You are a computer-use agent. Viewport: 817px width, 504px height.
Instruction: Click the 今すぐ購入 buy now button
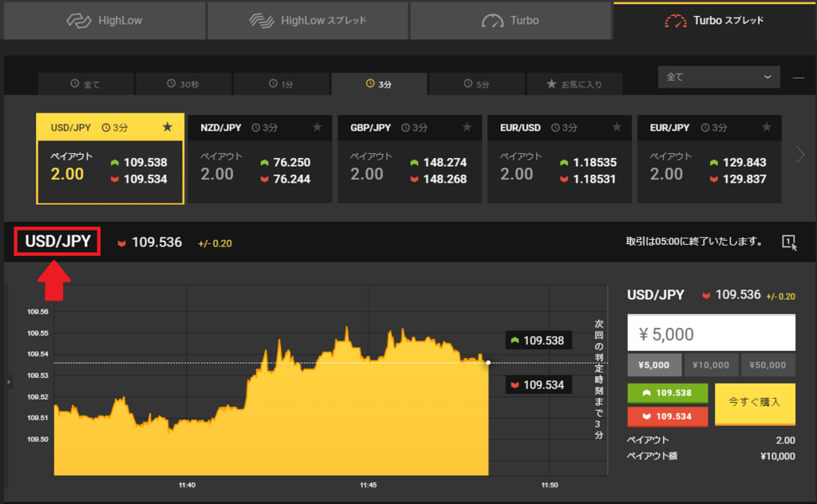(755, 404)
